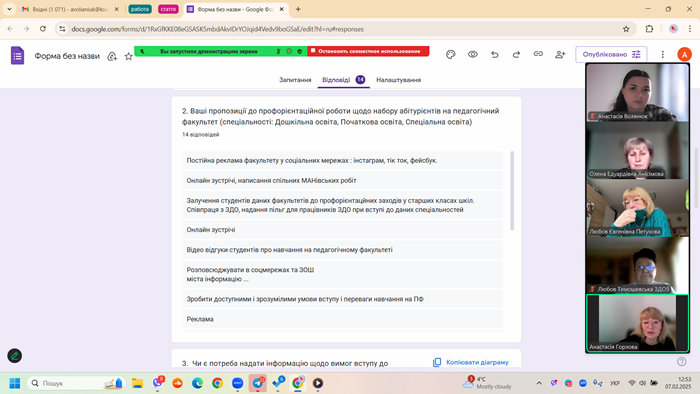
Task: Select Любов Тимошевська video thumbnail
Action: pos(638,265)
